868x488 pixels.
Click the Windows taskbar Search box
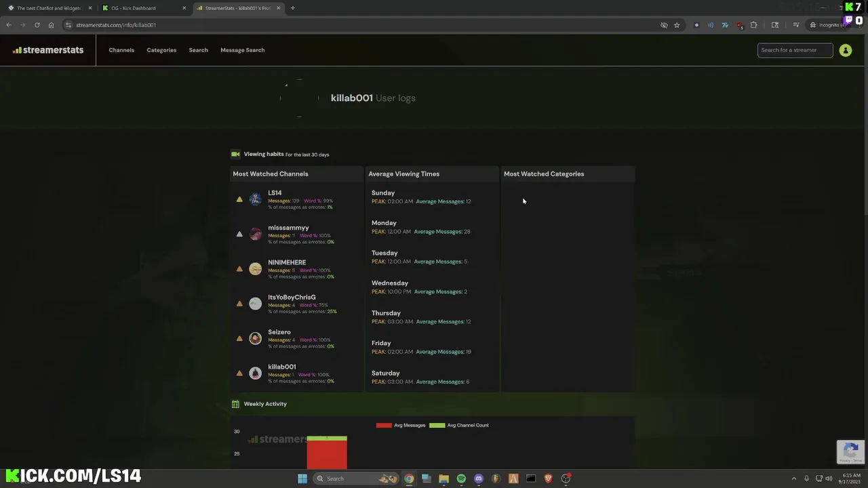pos(357,479)
